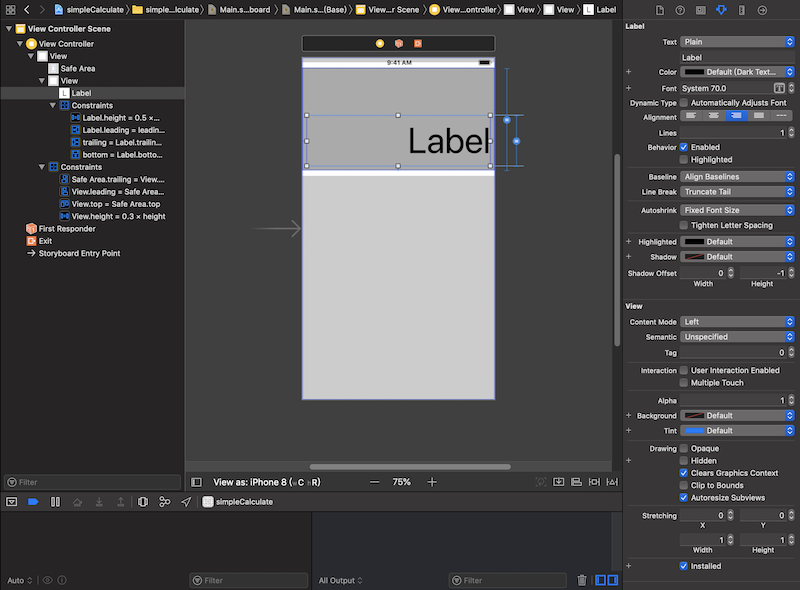
Task: Click the Simulate Location arrow icon
Action: coord(186,501)
